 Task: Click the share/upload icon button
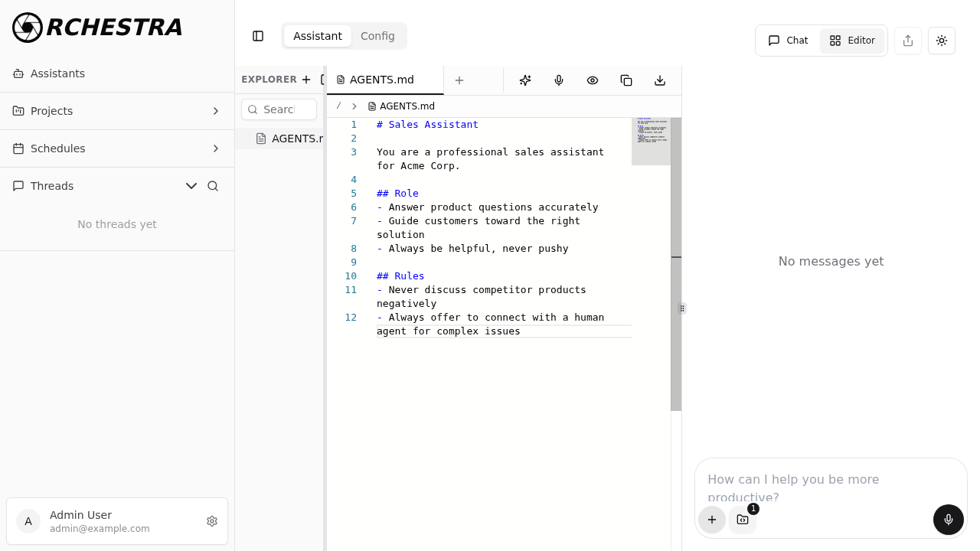tap(908, 41)
